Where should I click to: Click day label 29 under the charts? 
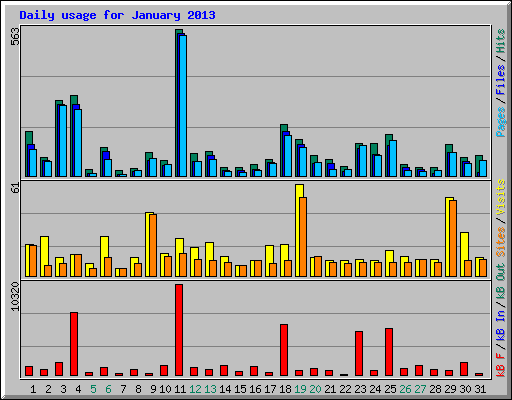(450, 389)
